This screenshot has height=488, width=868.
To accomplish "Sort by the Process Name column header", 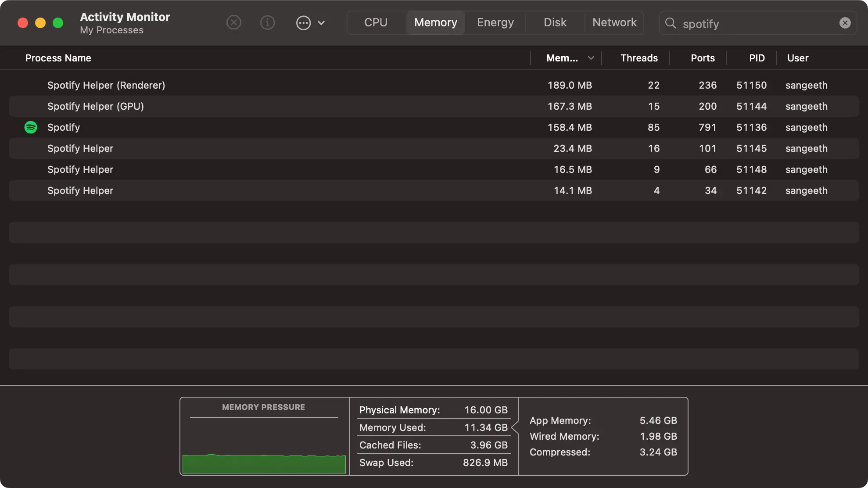I will pyautogui.click(x=58, y=58).
